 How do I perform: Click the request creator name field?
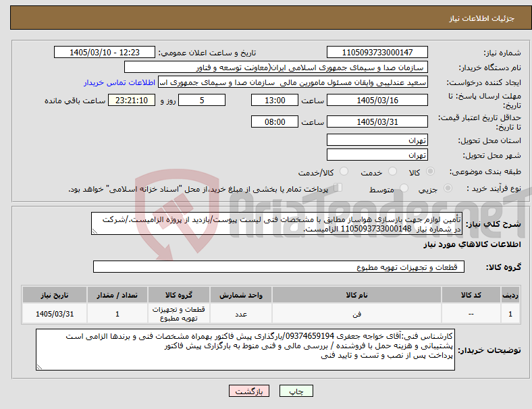pyautogui.click(x=293, y=82)
